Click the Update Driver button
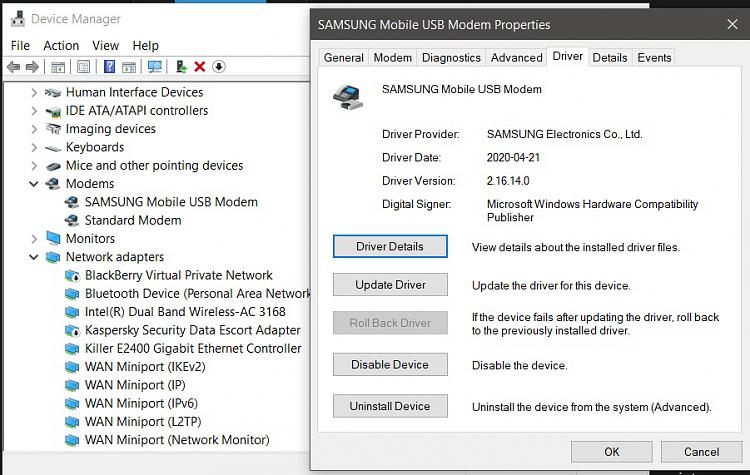 point(390,285)
